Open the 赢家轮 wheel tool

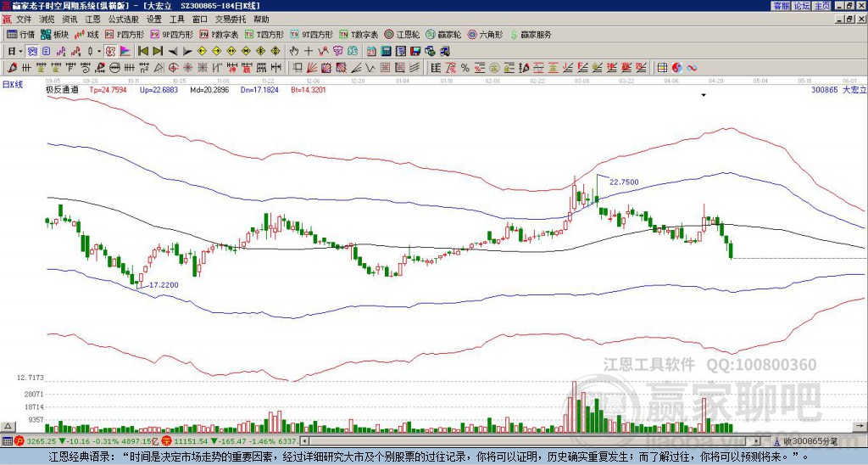coord(443,34)
